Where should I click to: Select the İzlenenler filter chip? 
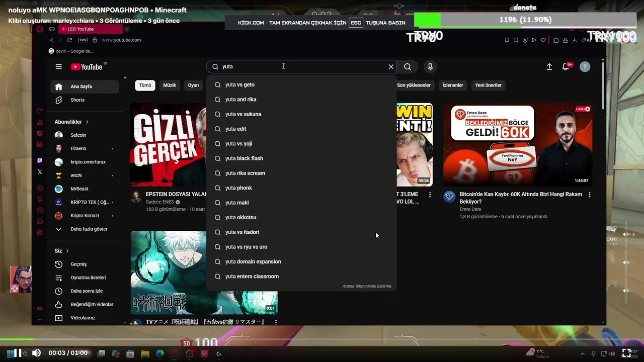pyautogui.click(x=453, y=85)
